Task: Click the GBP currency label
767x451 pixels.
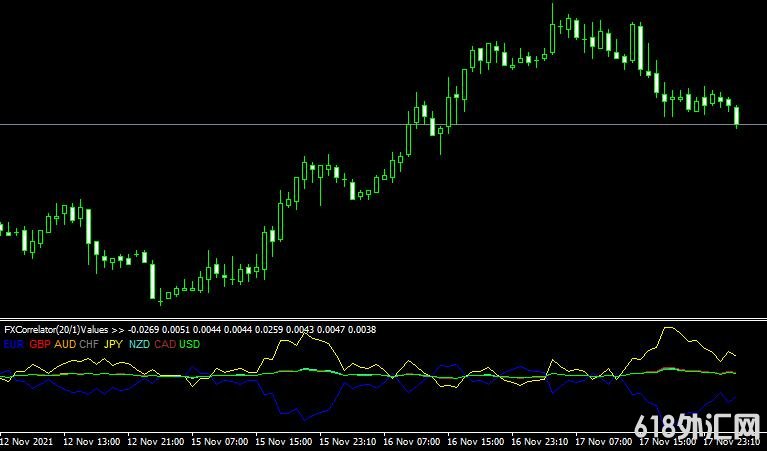Action: (40, 343)
